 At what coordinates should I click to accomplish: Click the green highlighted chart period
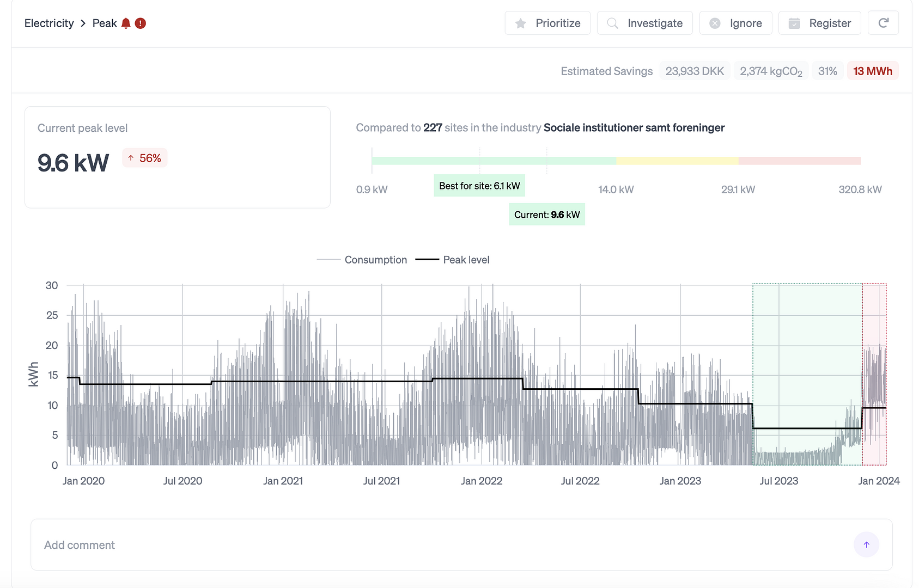(807, 354)
